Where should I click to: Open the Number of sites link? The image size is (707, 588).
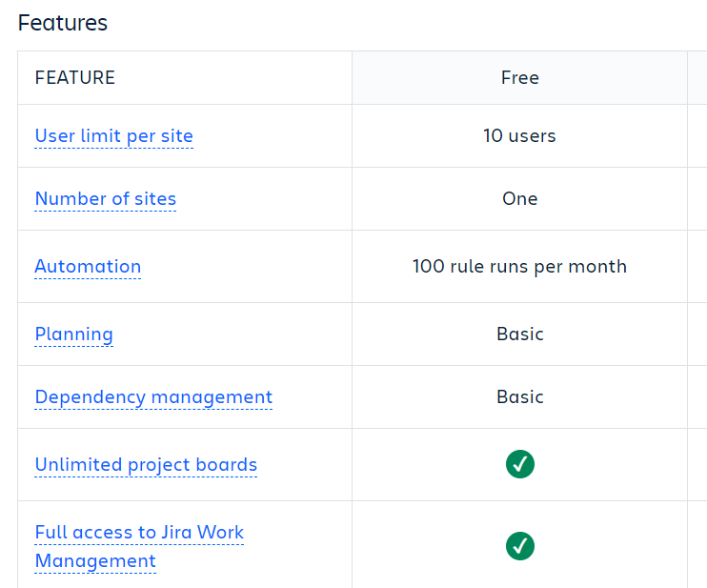[106, 199]
